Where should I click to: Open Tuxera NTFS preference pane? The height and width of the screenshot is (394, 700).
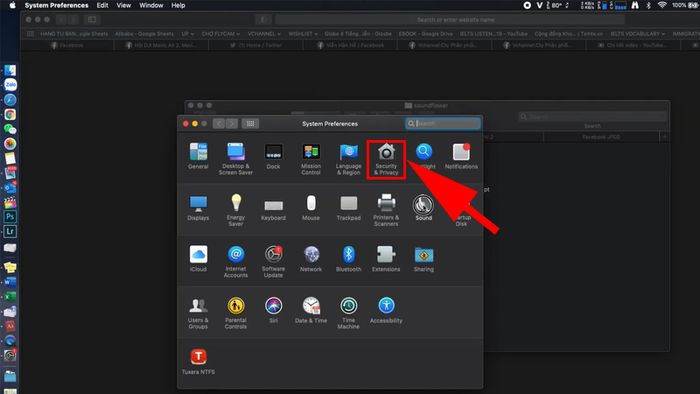coord(198,361)
